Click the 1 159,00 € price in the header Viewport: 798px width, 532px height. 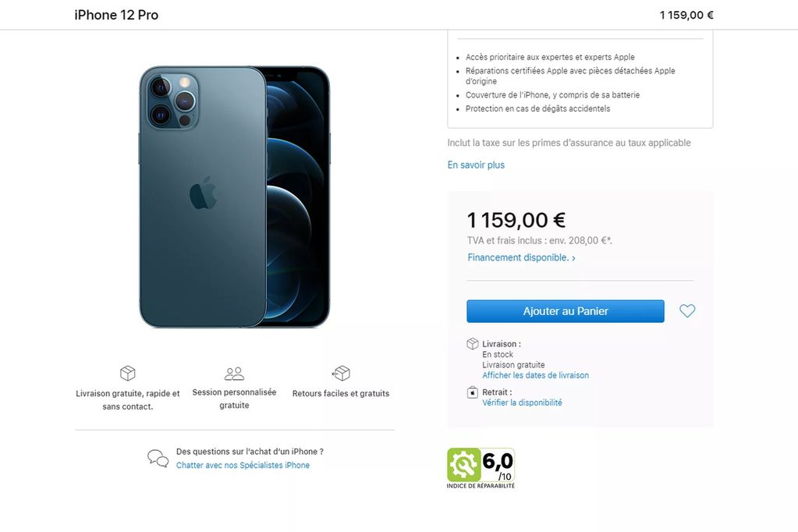tap(686, 14)
